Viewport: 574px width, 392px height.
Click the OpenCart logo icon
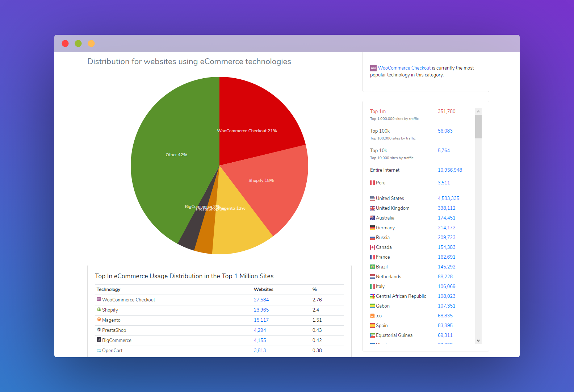pyautogui.click(x=99, y=350)
